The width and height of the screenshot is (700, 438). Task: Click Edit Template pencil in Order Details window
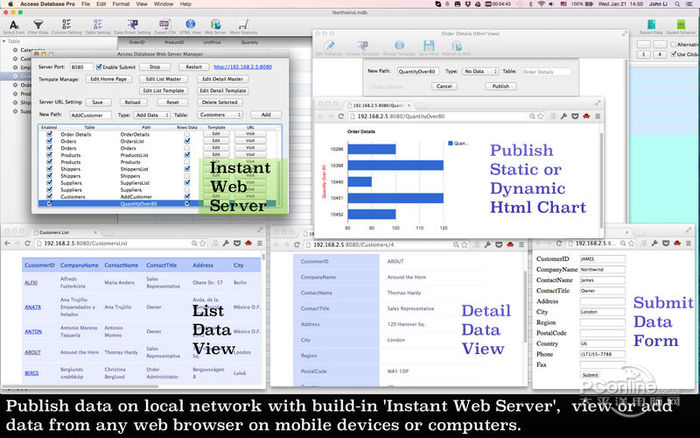[x=330, y=48]
